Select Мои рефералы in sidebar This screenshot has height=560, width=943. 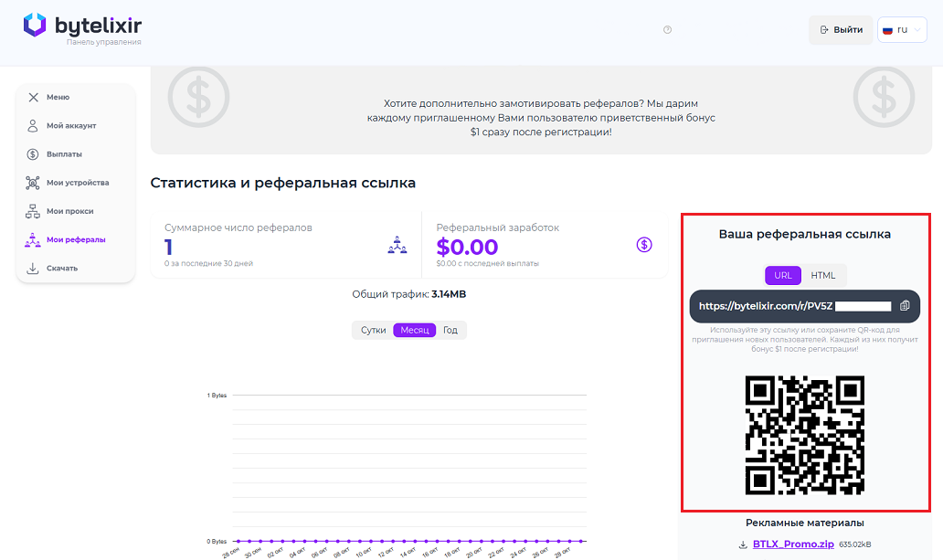65,239
